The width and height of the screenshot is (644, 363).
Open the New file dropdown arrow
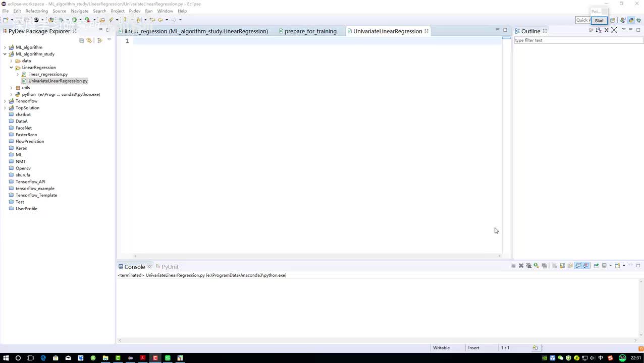coord(12,20)
